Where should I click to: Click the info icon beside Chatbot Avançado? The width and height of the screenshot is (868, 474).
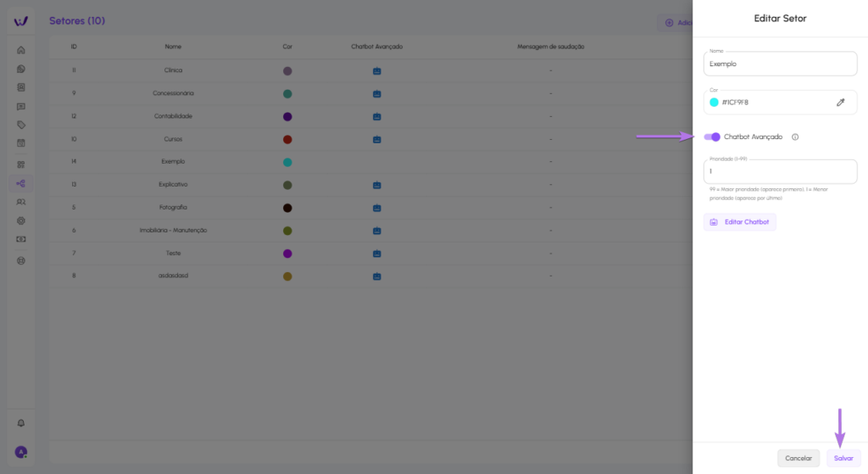point(795,137)
